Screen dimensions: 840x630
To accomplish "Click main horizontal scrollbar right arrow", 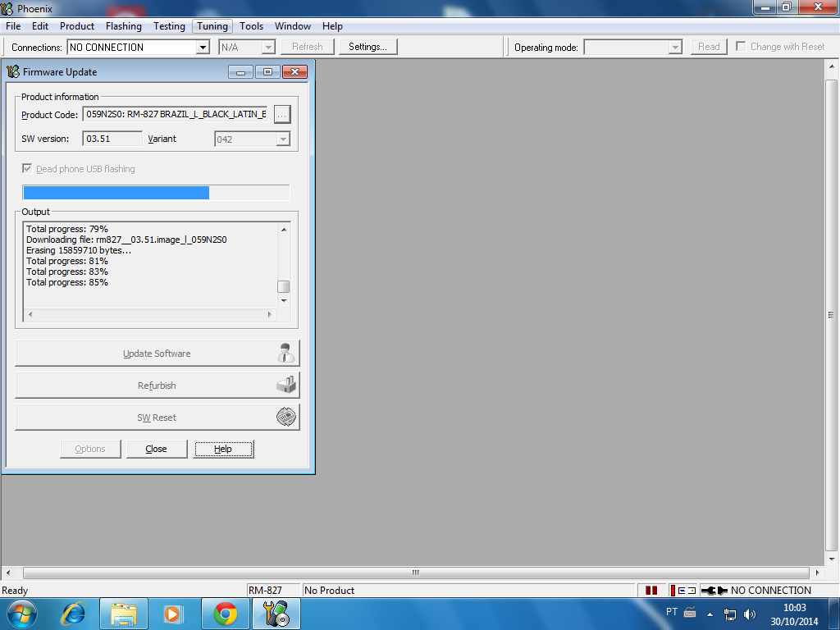I will click(818, 573).
